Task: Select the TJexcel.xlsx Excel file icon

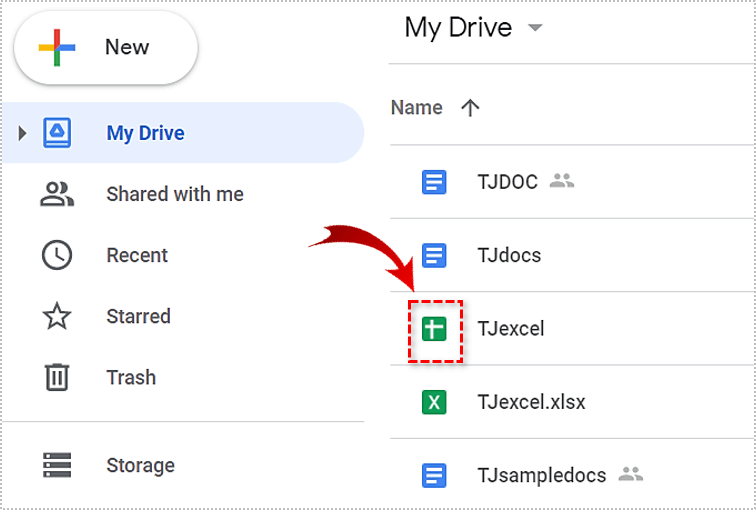Action: (x=434, y=402)
